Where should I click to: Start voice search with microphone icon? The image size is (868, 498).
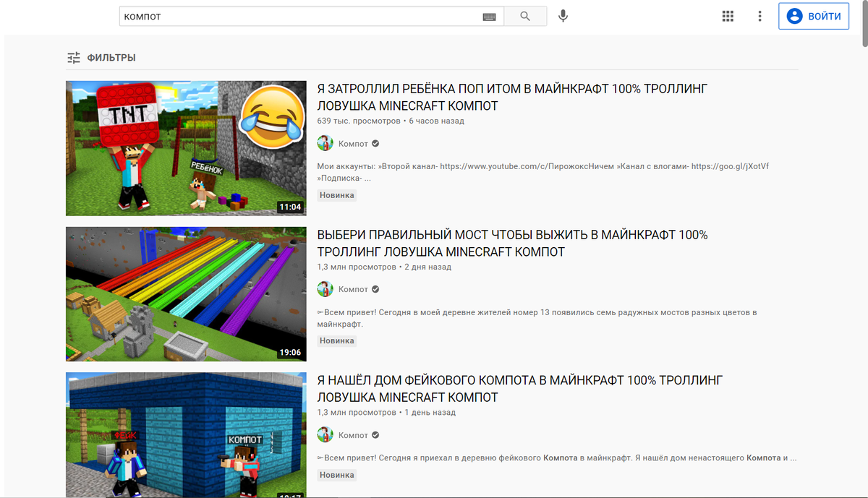coord(563,16)
